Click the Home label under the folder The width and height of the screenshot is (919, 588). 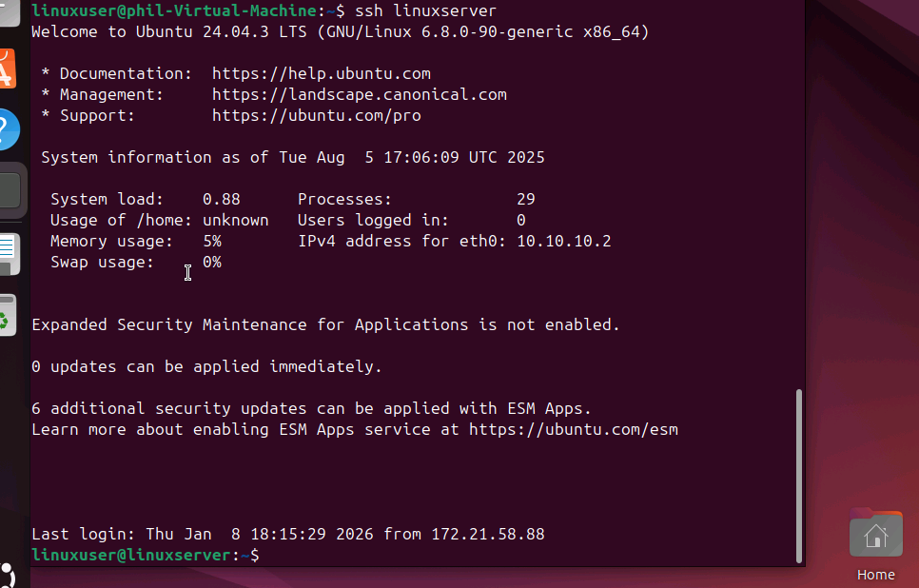(875, 575)
